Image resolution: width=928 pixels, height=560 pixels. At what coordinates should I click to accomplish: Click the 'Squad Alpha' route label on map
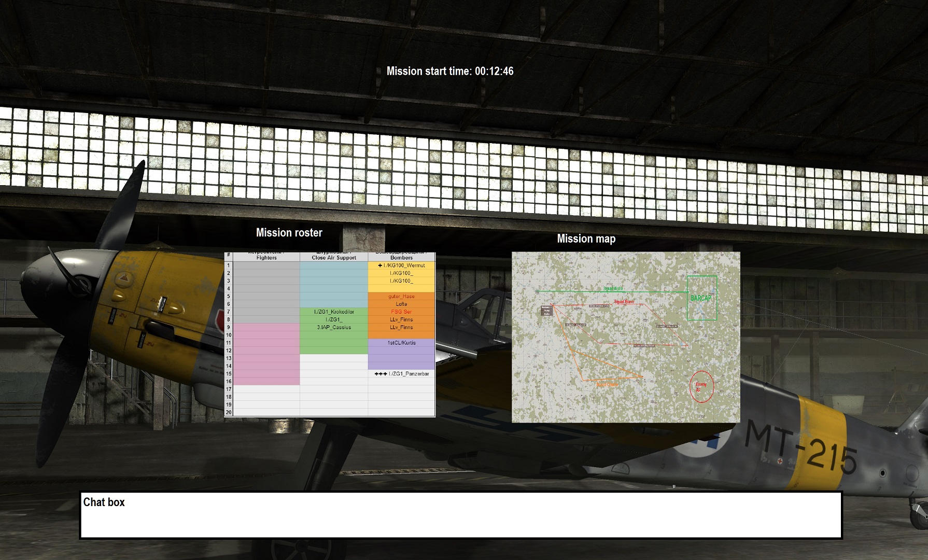pos(613,289)
